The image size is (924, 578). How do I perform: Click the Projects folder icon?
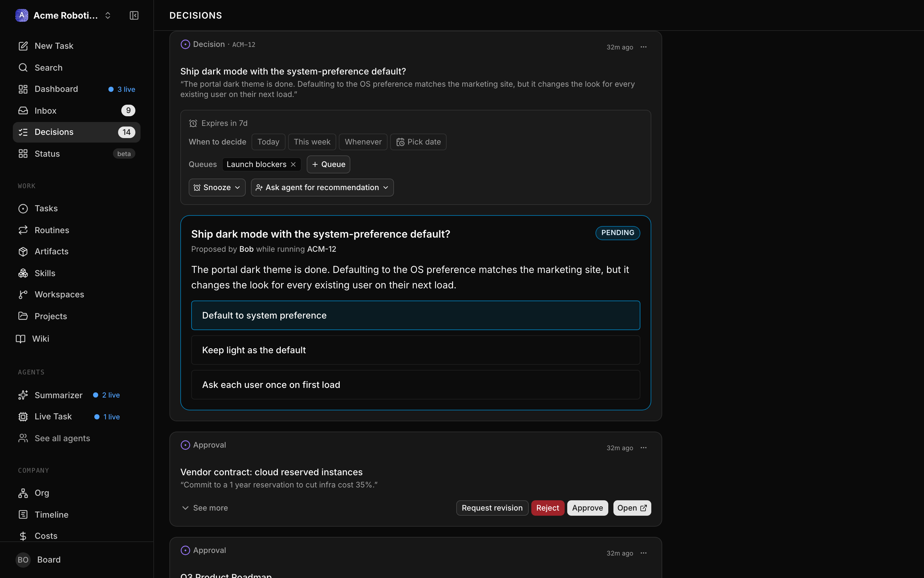(23, 316)
